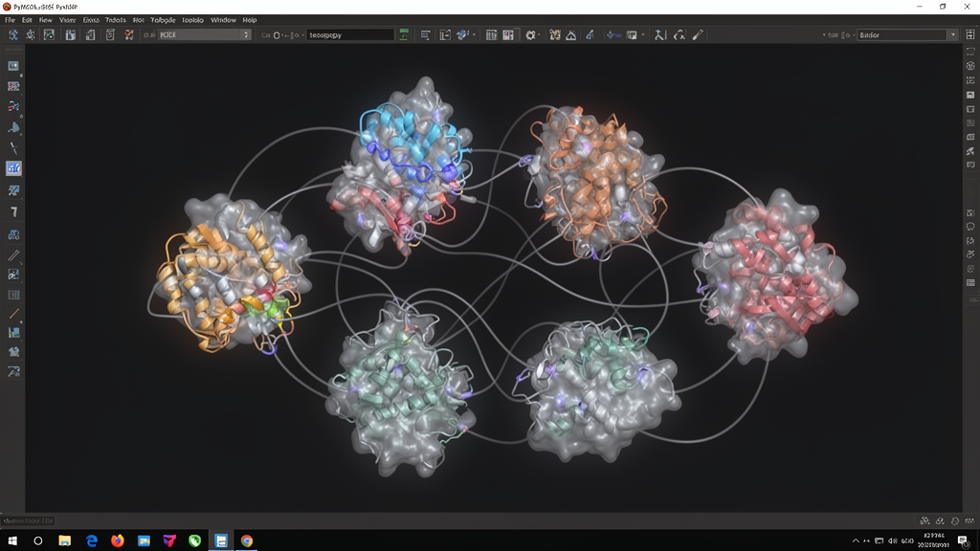
Task: Open the File menu
Action: (x=10, y=20)
